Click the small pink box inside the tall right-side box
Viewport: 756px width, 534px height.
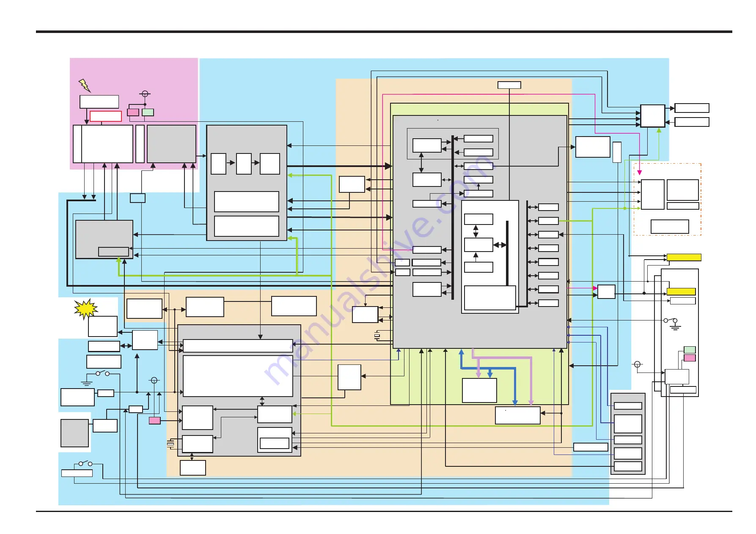pyautogui.click(x=690, y=358)
